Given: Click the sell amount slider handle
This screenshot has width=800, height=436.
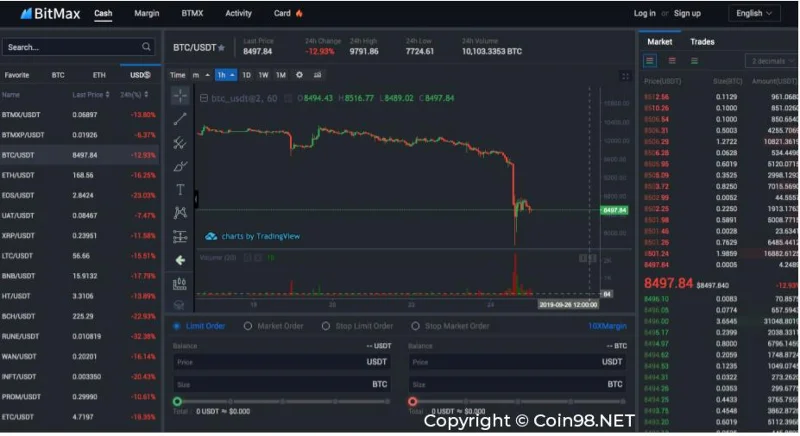Looking at the screenshot, I should (412, 401).
